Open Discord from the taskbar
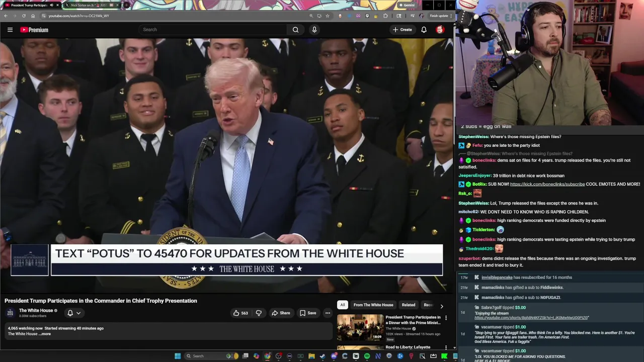Viewport: 644px width, 362px height. pos(334,356)
